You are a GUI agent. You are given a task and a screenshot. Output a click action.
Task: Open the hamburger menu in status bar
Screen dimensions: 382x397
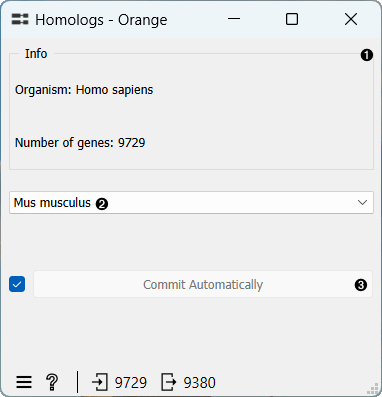(x=24, y=382)
